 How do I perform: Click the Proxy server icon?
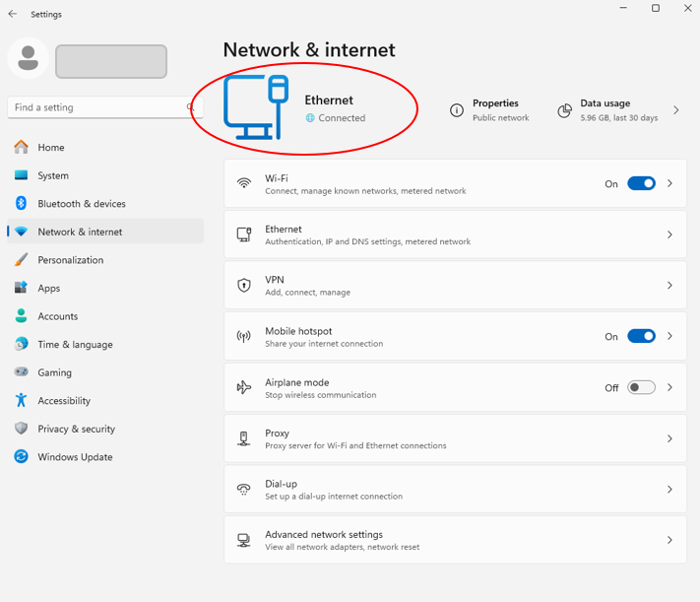pos(244,438)
